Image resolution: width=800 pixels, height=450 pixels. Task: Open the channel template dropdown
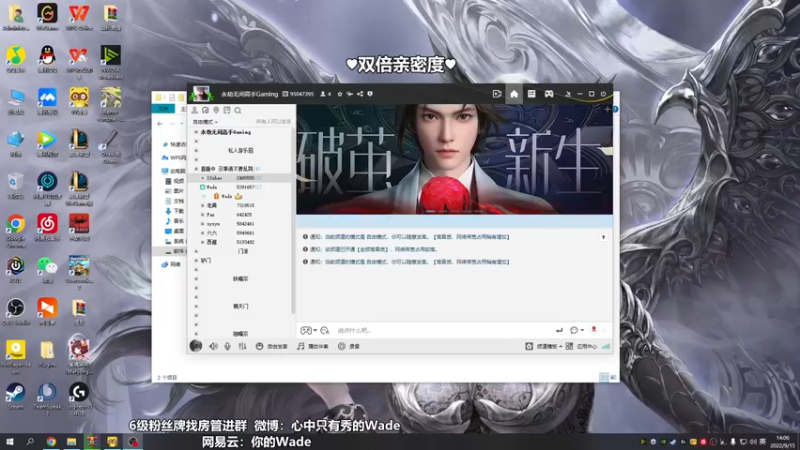coord(544,346)
